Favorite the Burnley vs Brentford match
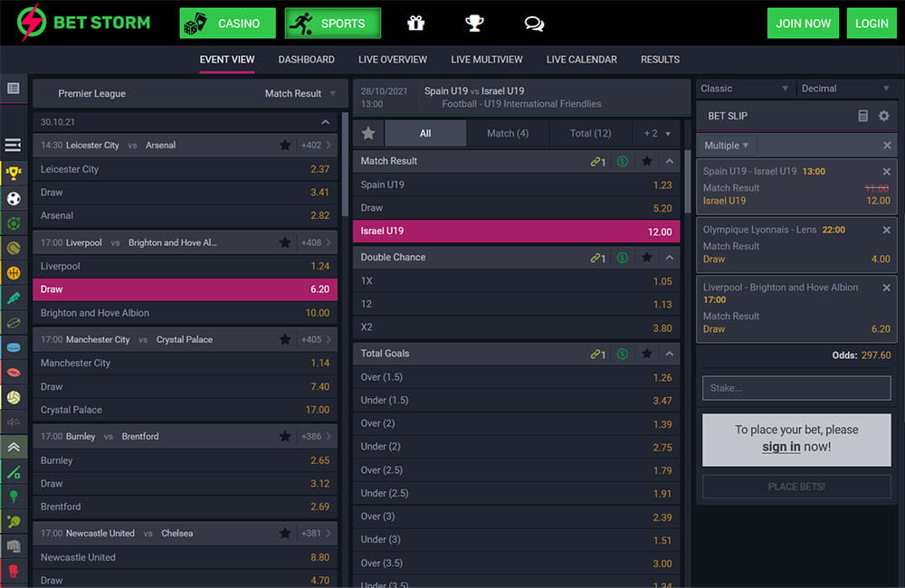Image resolution: width=905 pixels, height=588 pixels. [284, 437]
